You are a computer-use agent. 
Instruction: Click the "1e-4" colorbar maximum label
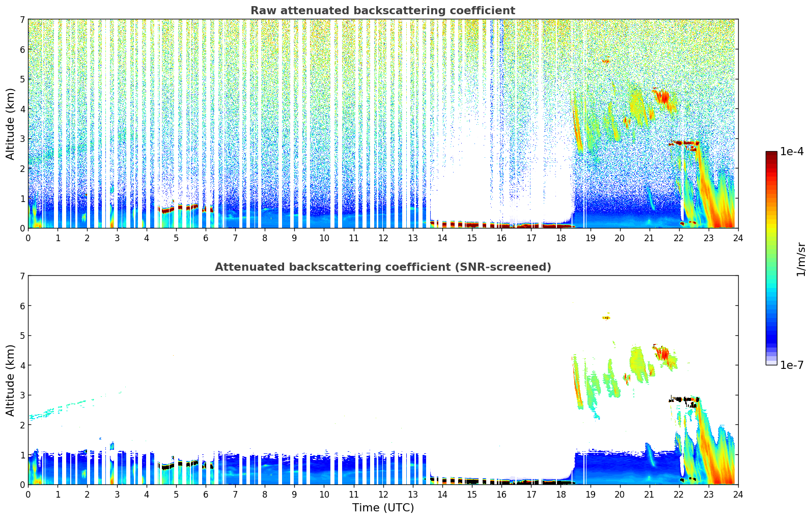point(792,152)
